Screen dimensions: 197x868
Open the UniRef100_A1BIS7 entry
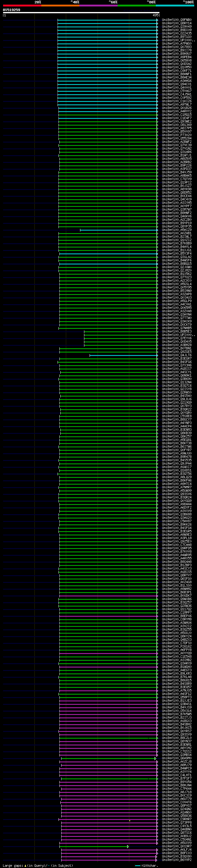pyautogui.click(x=177, y=369)
